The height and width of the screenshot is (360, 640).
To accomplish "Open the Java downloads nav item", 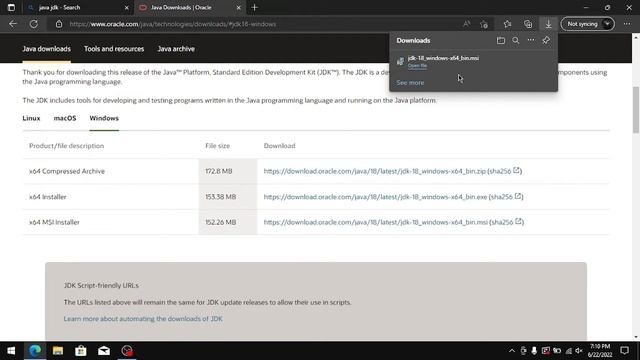I will coord(47,49).
